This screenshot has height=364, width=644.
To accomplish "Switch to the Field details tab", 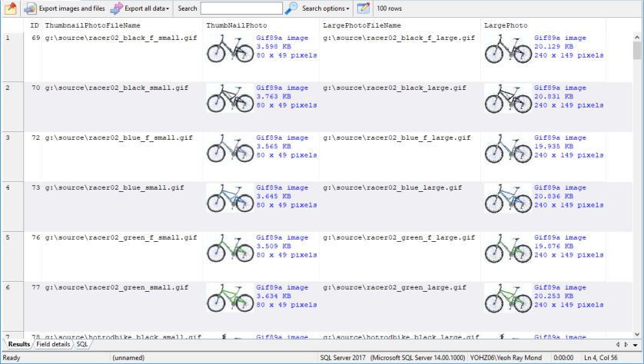I will point(54,345).
